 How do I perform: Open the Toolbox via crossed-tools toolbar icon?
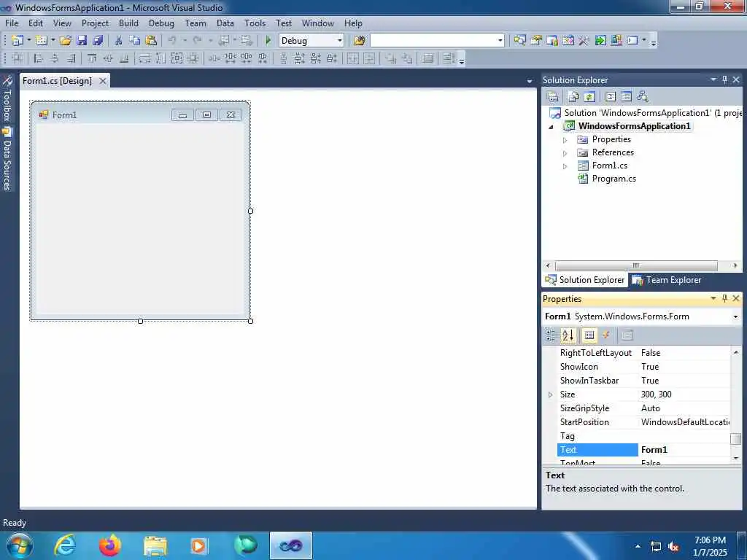[x=584, y=41]
